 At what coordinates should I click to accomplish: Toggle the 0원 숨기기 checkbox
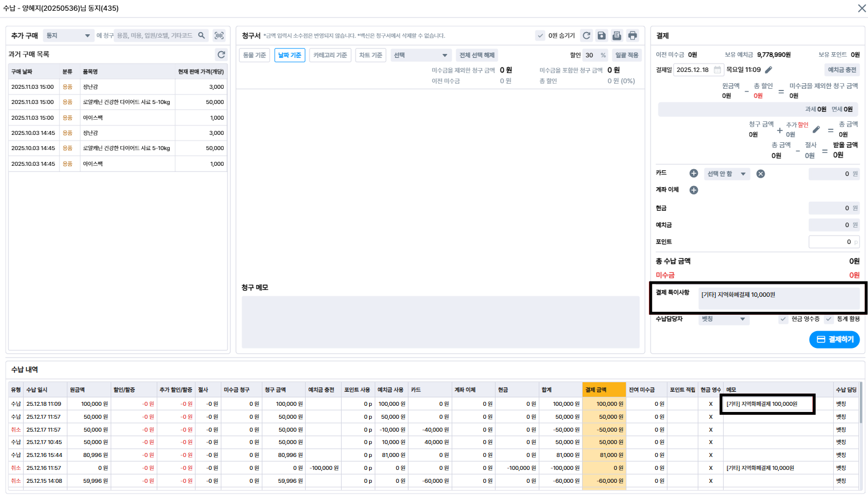[540, 35]
